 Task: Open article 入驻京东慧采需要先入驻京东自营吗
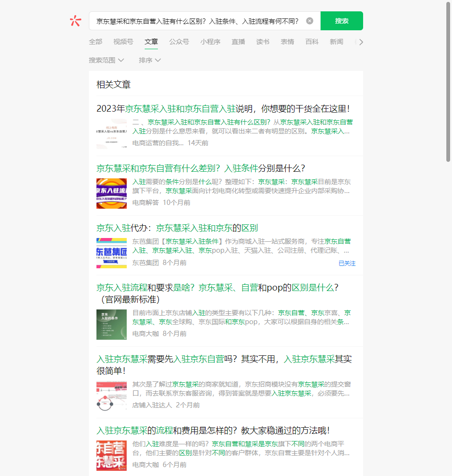224,365
